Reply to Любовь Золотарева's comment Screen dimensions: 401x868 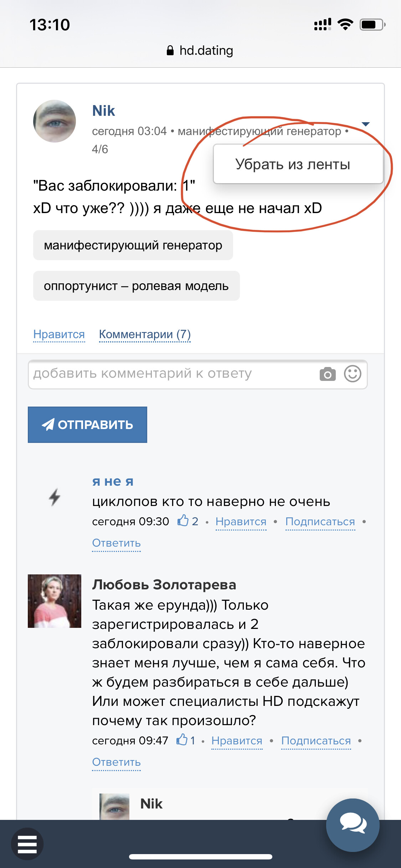pos(116,762)
